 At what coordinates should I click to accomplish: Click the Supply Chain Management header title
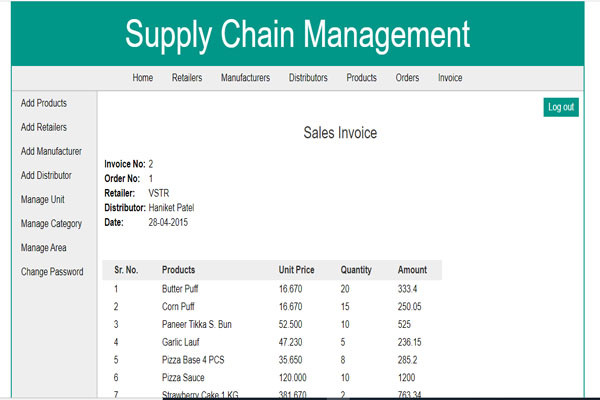tap(297, 35)
